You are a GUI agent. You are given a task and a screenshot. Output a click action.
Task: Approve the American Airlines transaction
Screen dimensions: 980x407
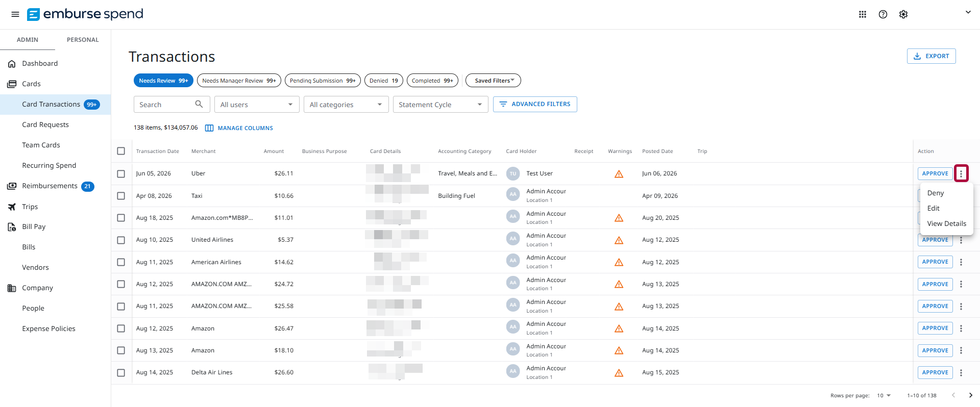click(x=935, y=262)
